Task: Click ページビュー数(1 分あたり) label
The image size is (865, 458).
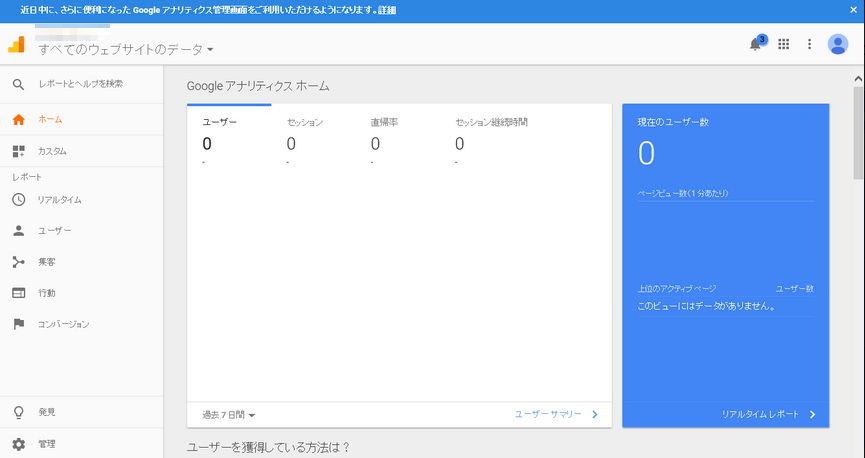Action: (x=683, y=194)
